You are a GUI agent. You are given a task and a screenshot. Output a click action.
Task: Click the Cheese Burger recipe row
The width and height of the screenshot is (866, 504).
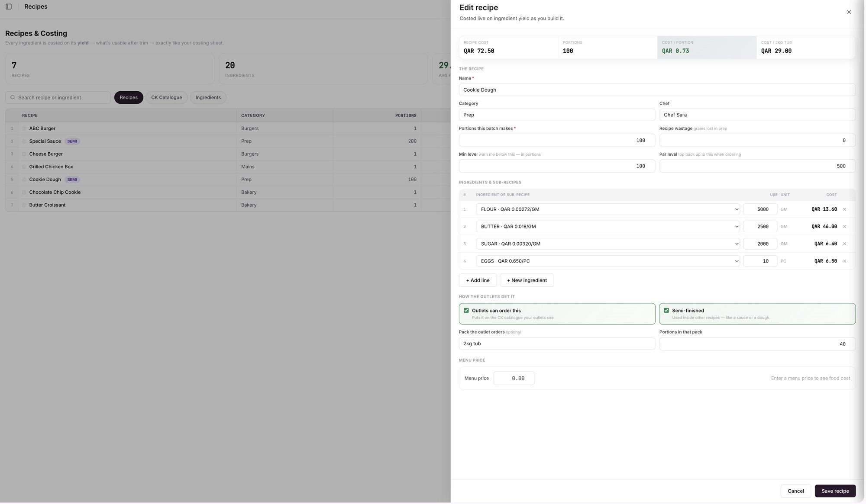tap(228, 154)
